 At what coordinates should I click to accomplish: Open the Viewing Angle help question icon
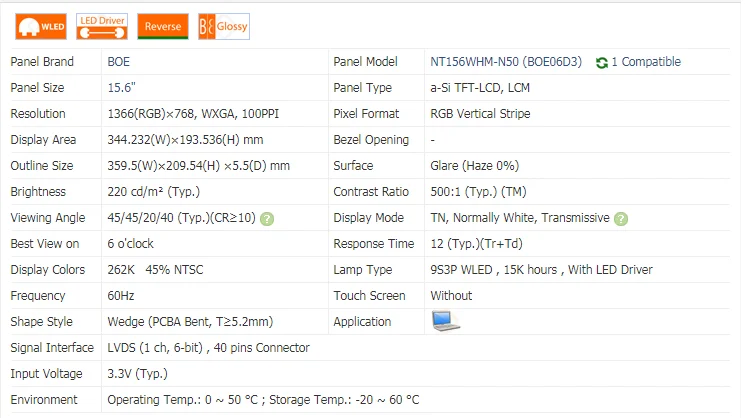pos(267,219)
